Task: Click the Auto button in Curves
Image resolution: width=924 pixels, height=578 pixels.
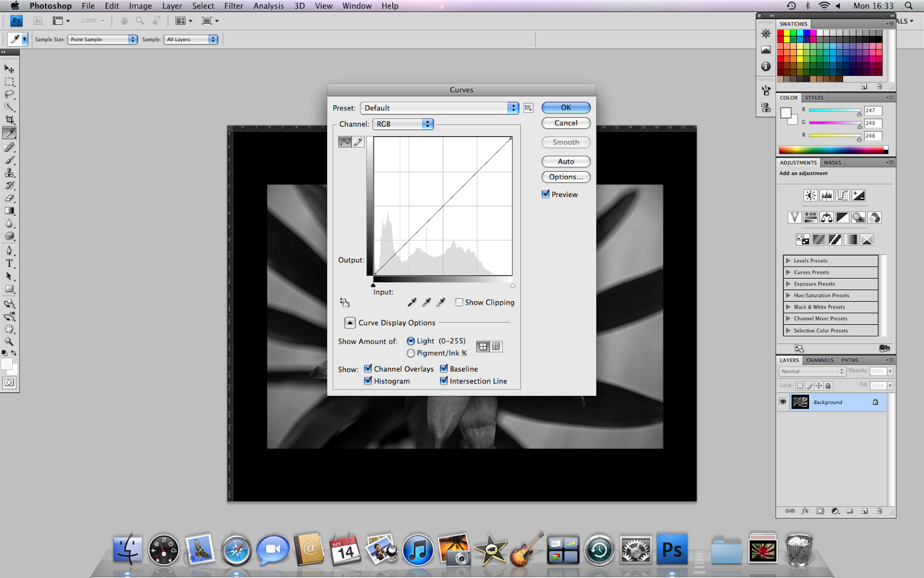Action: [565, 161]
